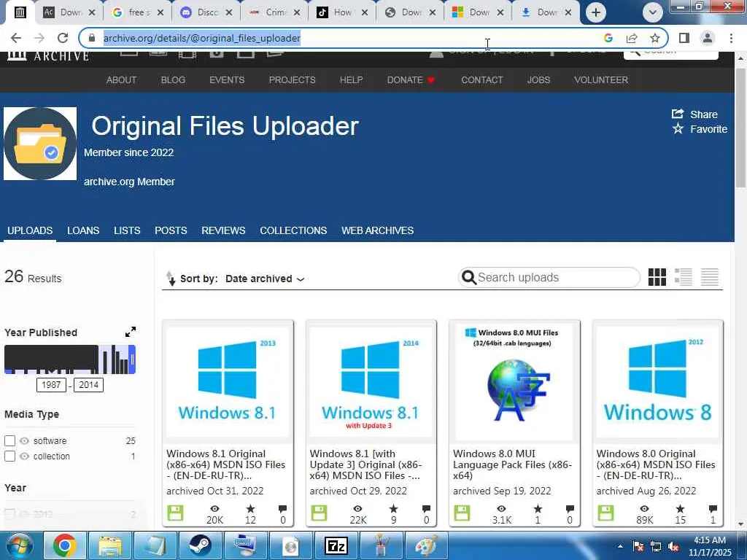The width and height of the screenshot is (747, 560).
Task: Open the EVENTS link
Action: point(227,80)
